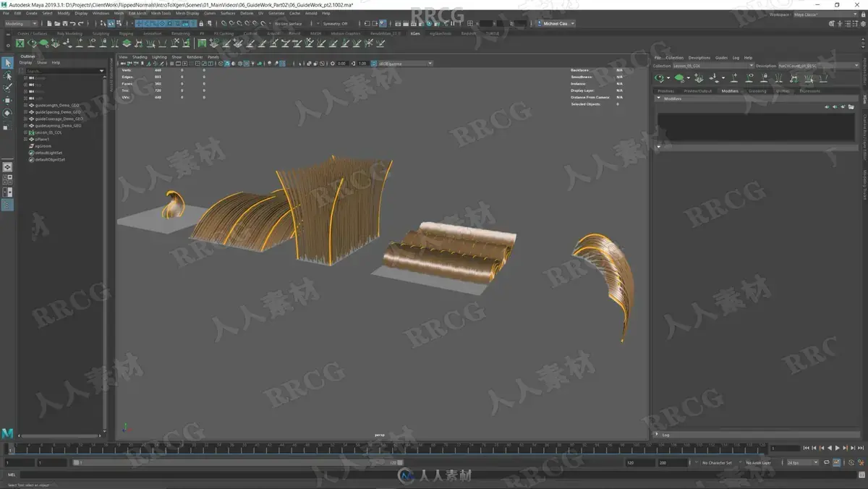This screenshot has height=489, width=868.
Task: Open the Guides menu in XGen panel
Action: [x=721, y=57]
